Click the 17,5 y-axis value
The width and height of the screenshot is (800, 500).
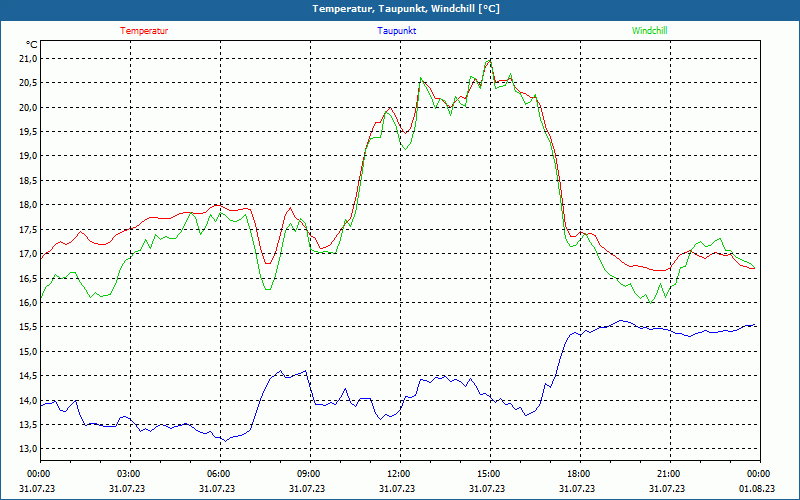click(29, 229)
